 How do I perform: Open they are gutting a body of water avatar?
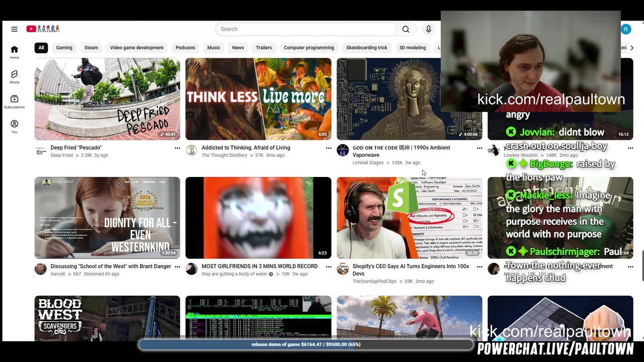192,269
